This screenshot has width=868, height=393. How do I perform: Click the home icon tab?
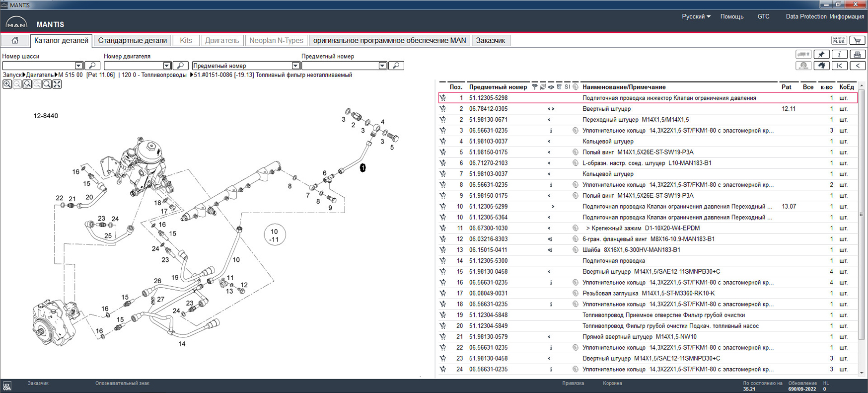tap(15, 41)
